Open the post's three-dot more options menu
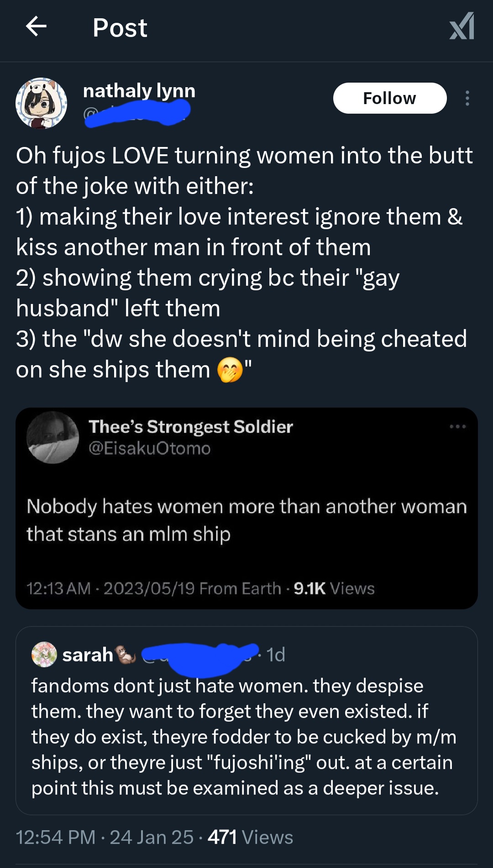493x868 pixels. (x=467, y=98)
